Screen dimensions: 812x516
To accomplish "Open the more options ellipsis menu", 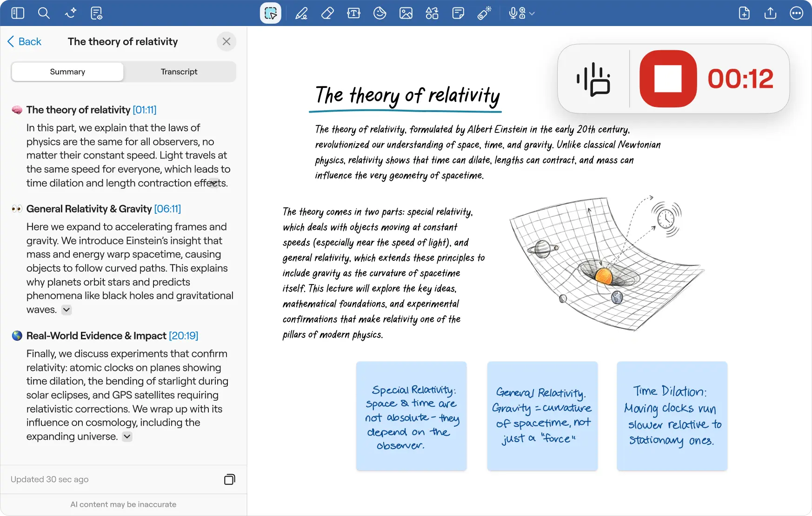I will point(797,13).
